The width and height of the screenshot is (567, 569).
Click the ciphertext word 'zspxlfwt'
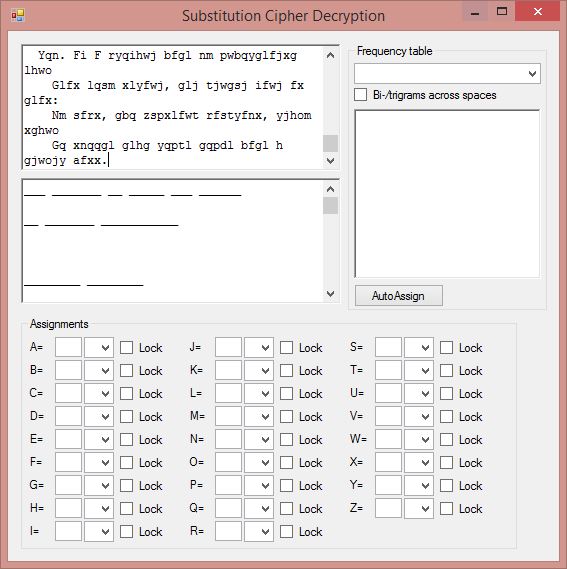(171, 115)
